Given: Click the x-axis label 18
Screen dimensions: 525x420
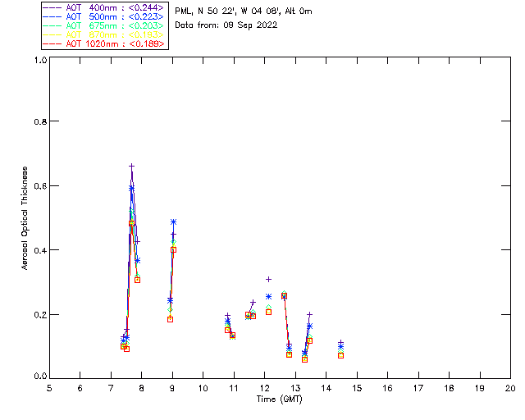Looking at the screenshot, I should tap(449, 388).
